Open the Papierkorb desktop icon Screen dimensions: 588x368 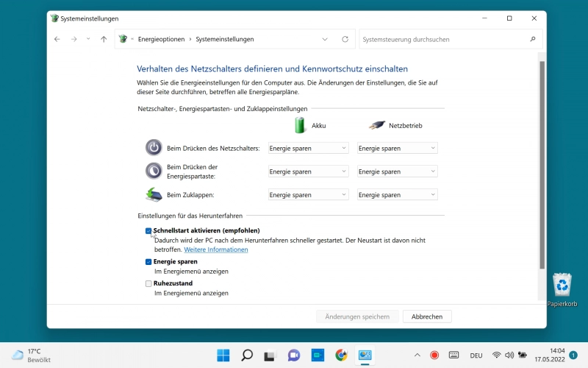[562, 290]
